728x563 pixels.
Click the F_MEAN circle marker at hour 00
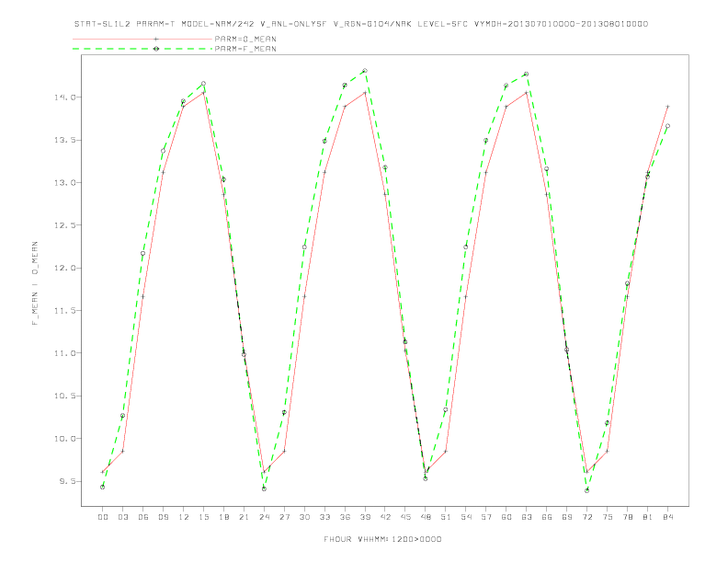coord(103,487)
